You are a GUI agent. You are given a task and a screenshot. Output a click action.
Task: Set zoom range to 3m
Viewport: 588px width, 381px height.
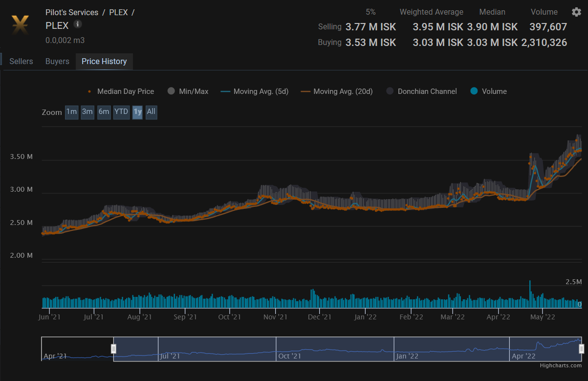(87, 112)
